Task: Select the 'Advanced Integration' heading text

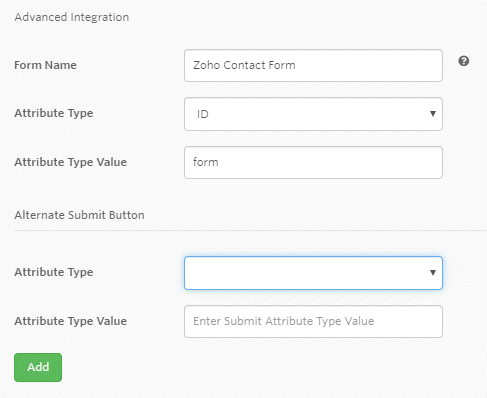Action: [72, 17]
